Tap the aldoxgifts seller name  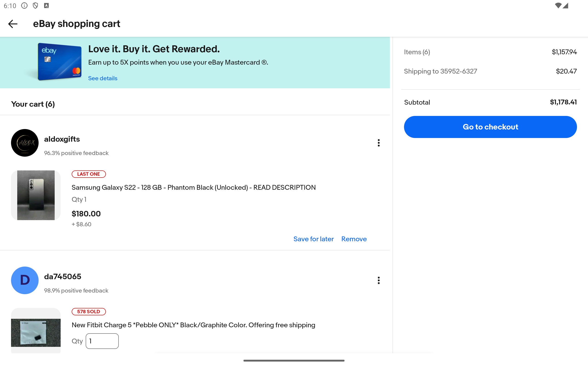point(62,139)
